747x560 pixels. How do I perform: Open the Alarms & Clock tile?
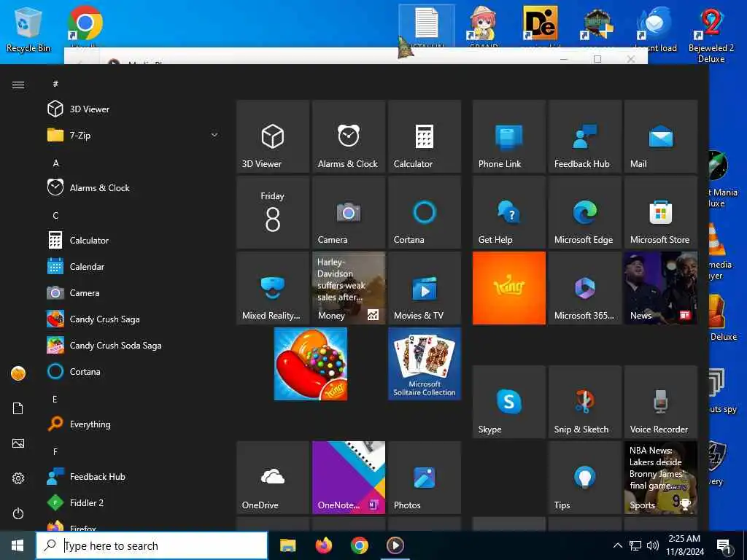(x=349, y=136)
